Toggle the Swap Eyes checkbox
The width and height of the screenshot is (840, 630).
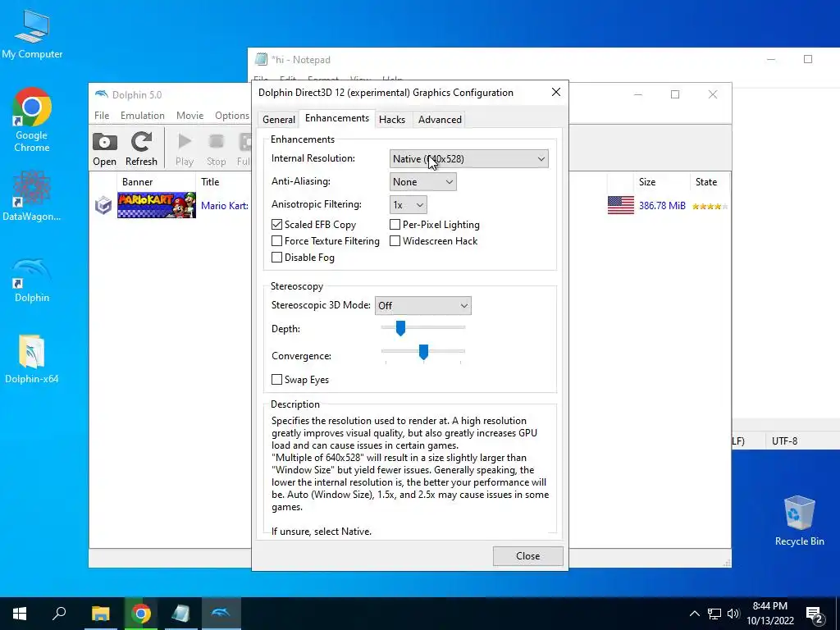point(277,379)
